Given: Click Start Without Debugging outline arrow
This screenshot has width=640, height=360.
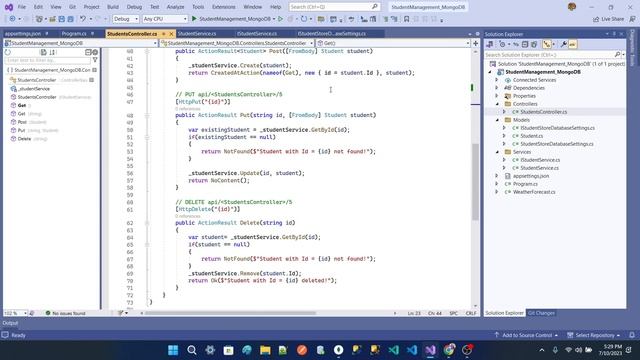Looking at the screenshot, I should [x=280, y=19].
